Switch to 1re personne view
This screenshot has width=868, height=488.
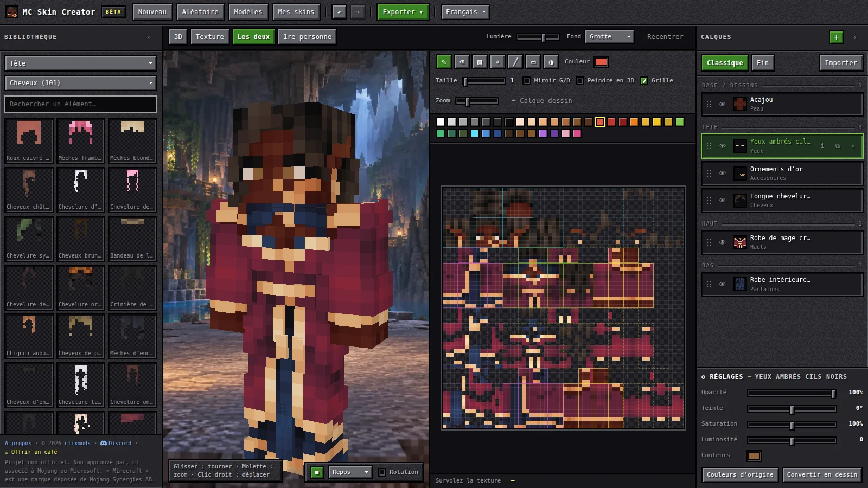[307, 37]
